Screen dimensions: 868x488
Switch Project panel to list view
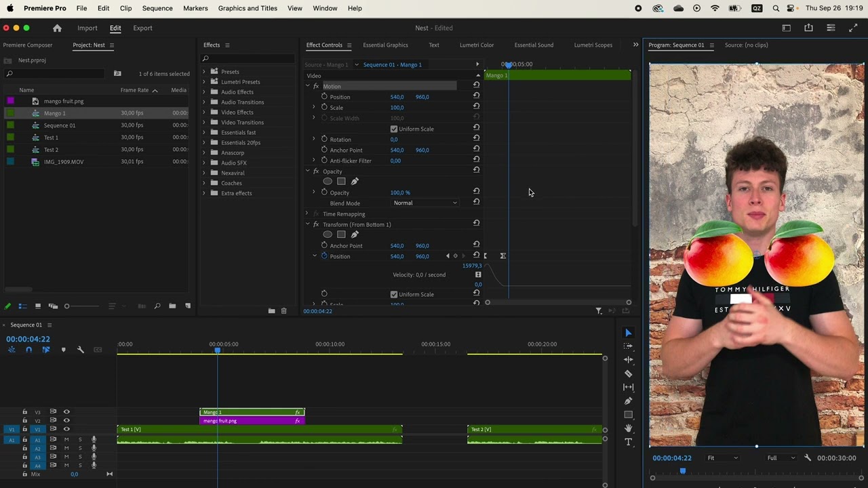click(x=22, y=306)
